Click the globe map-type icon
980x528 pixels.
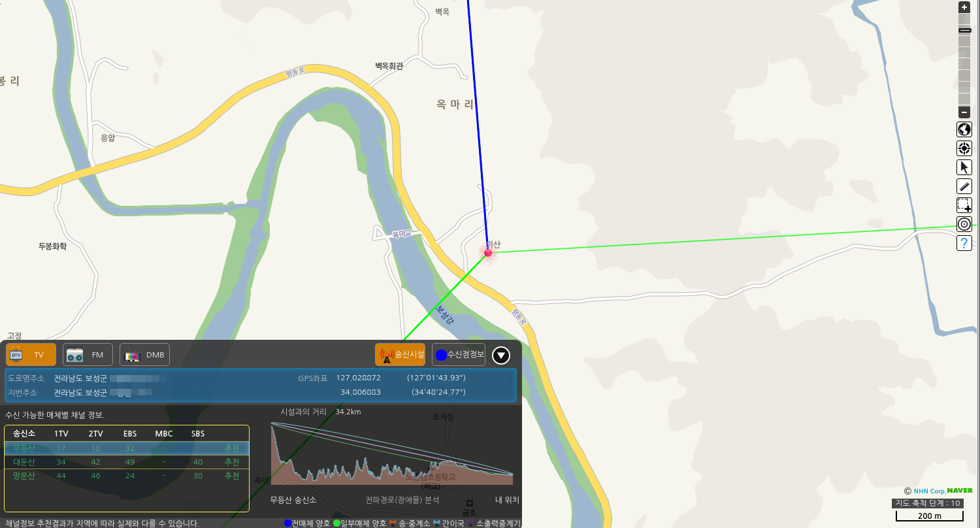click(964, 129)
